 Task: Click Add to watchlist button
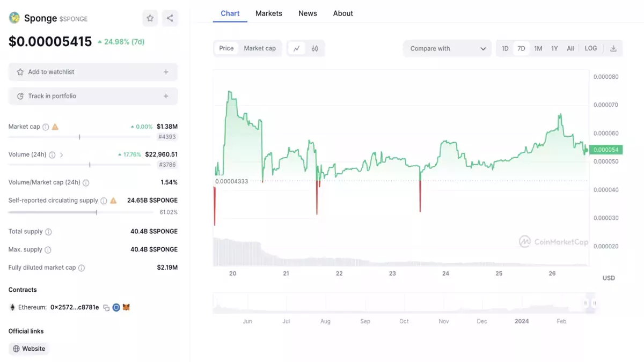coord(93,72)
